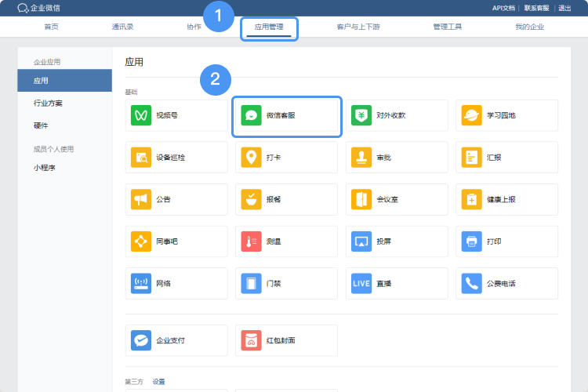Open the 企业支付 app icon
588x392 pixels.
141,340
